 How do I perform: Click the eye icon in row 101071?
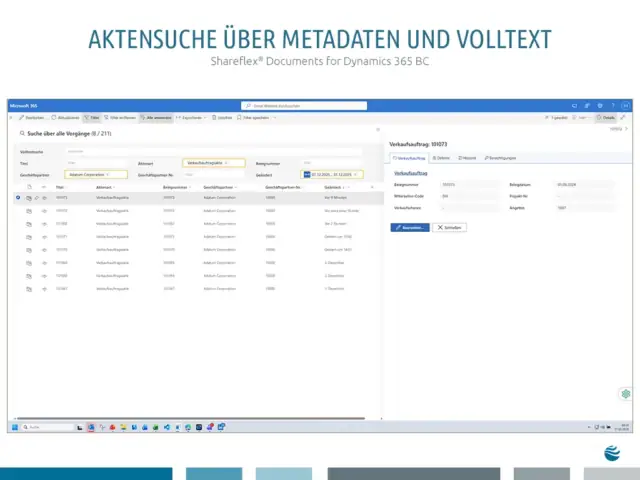point(44,237)
